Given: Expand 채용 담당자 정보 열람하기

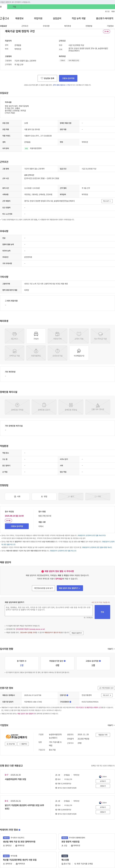Looking at the screenshot, I should [70, 588].
